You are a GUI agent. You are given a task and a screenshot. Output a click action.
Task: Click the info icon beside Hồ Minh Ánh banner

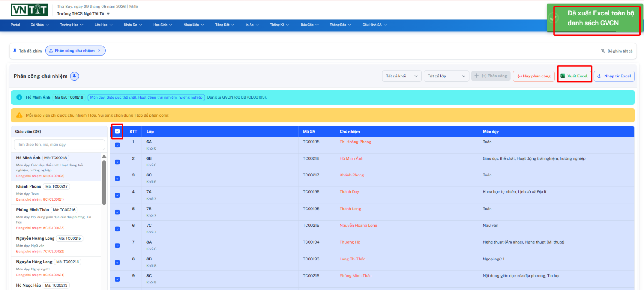[x=19, y=97]
